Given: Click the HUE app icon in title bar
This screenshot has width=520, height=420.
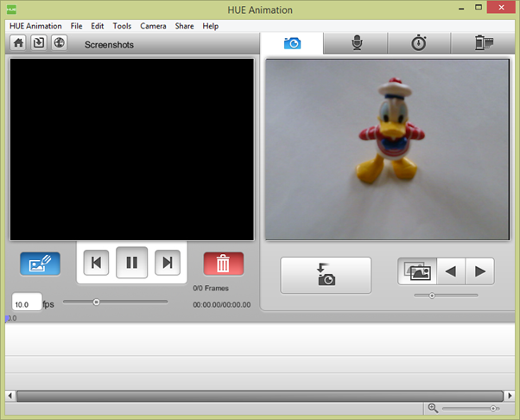Looking at the screenshot, I should click(11, 10).
